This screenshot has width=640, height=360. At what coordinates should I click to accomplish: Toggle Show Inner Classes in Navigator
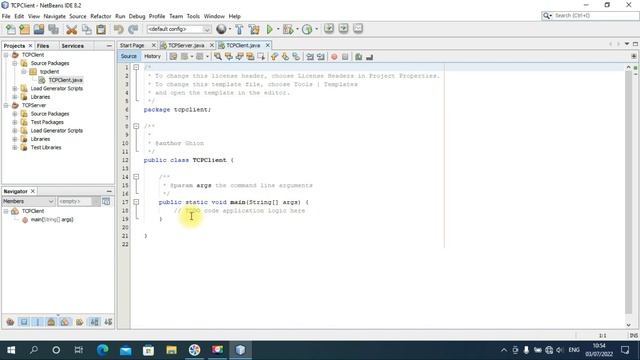point(65,322)
